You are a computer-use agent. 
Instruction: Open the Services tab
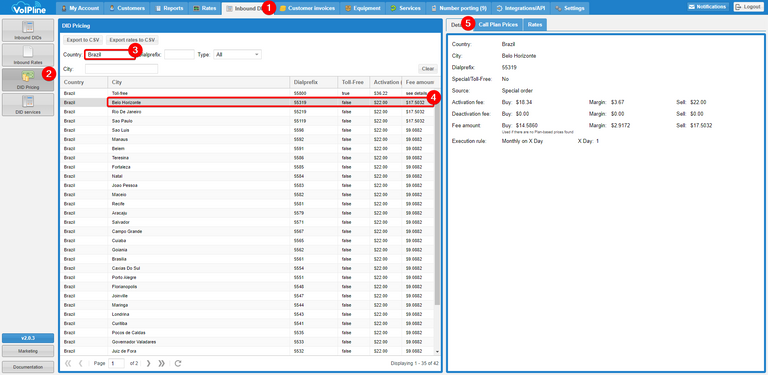[406, 8]
